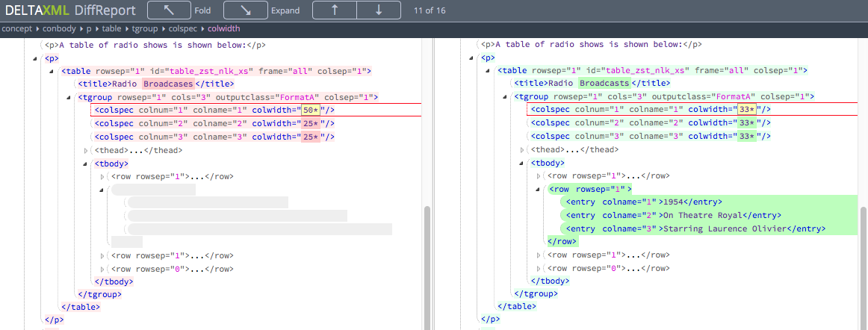Screen dimensions: 868x330
Task: Click the Expand arrow button
Action: pyautogui.click(x=246, y=10)
